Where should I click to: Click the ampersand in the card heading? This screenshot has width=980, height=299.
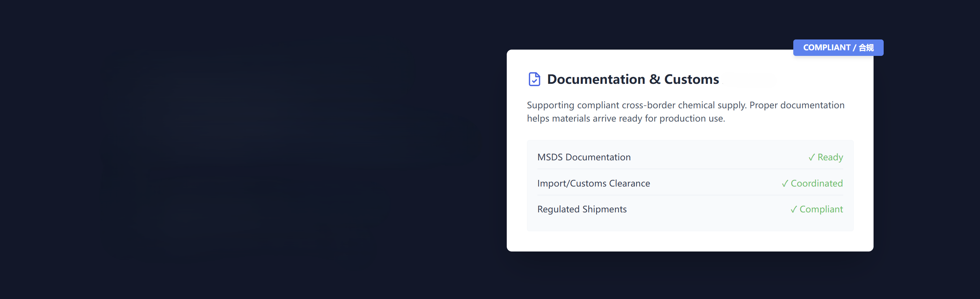tap(654, 79)
